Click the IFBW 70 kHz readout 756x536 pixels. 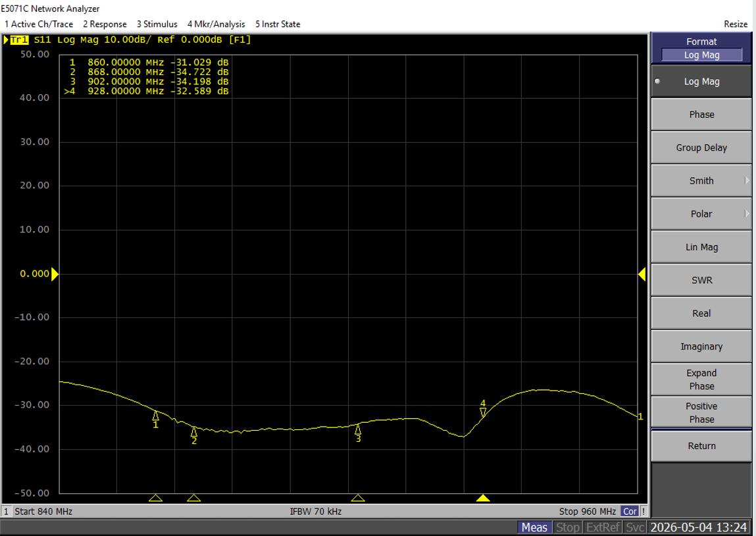pyautogui.click(x=316, y=512)
